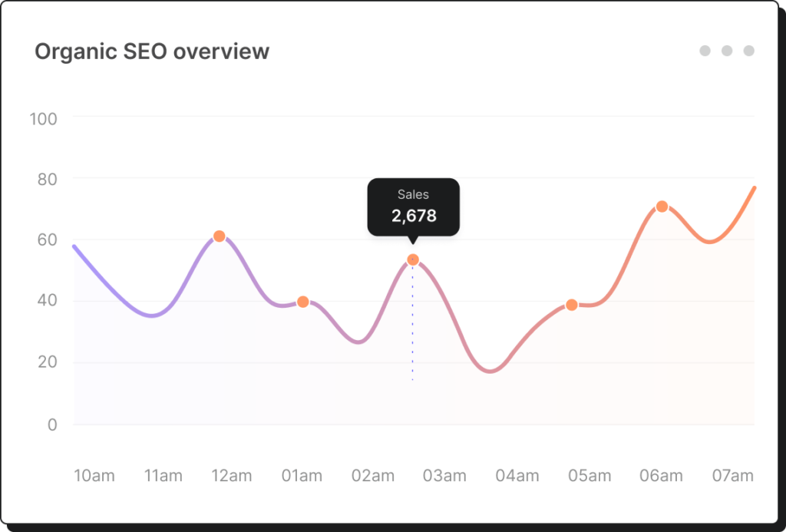Click the 04am x-axis label
Image resolution: width=786 pixels, height=532 pixels.
tap(517, 476)
